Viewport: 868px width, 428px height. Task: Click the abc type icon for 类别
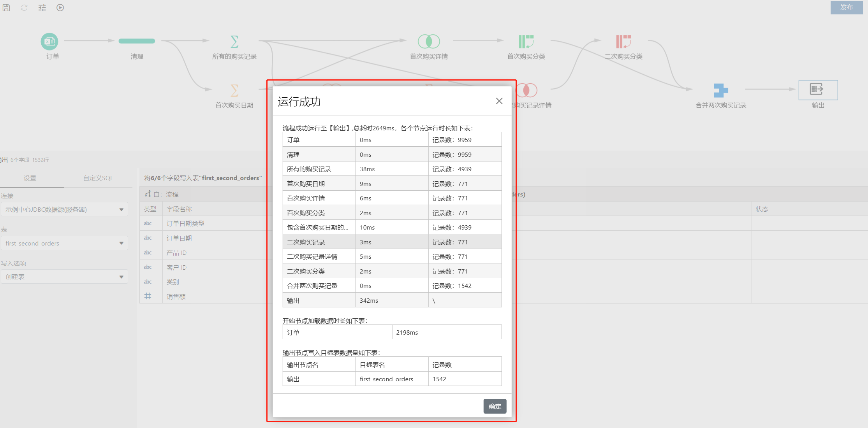tap(148, 282)
